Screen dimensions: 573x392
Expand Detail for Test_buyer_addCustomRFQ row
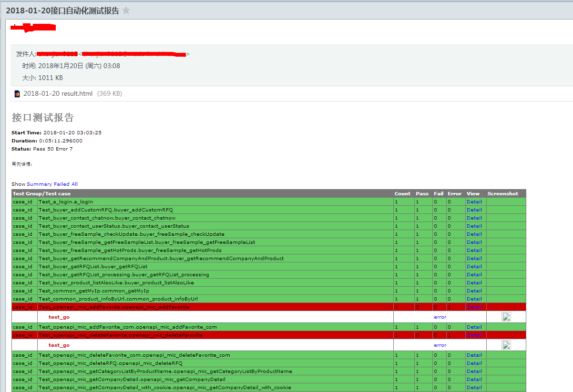(x=474, y=210)
